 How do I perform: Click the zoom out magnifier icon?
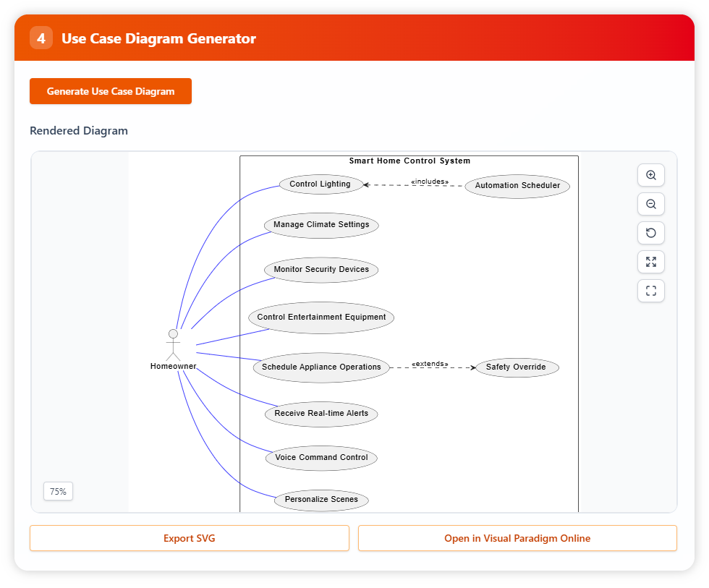point(650,204)
